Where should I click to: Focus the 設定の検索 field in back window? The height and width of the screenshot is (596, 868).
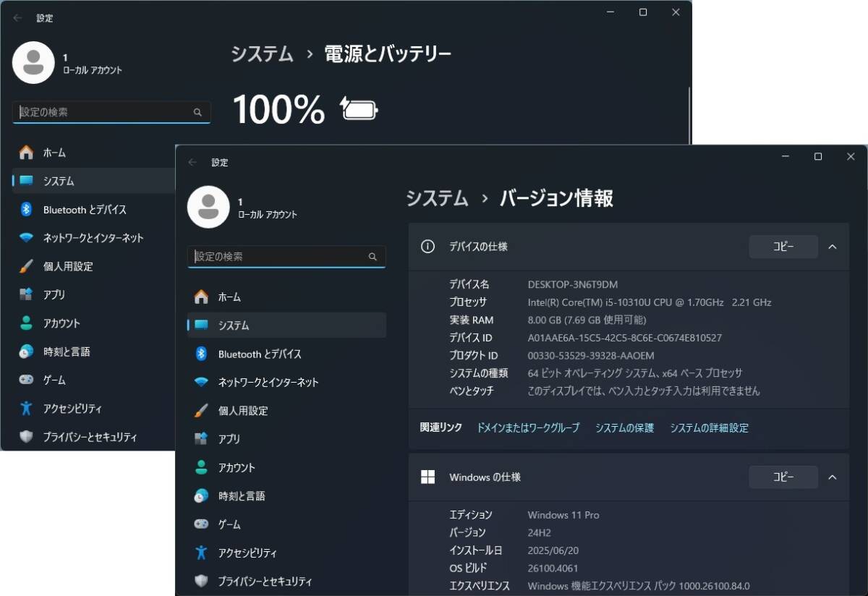coord(111,113)
